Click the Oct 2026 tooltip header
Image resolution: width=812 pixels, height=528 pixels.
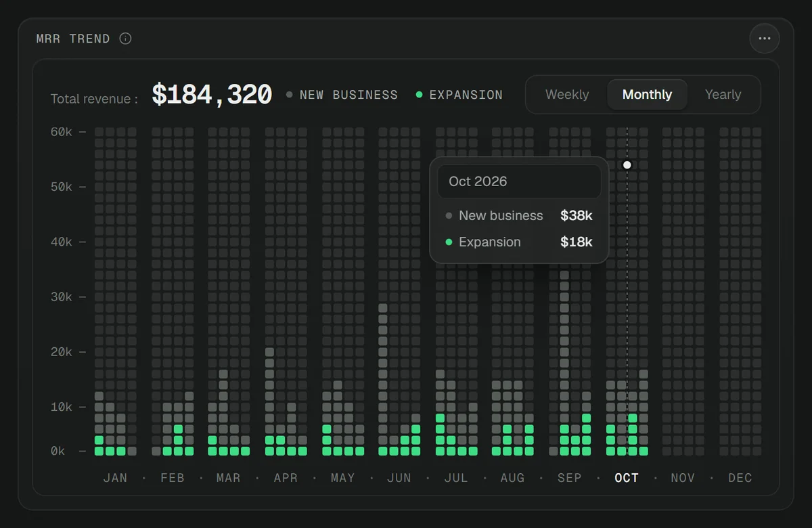(519, 181)
